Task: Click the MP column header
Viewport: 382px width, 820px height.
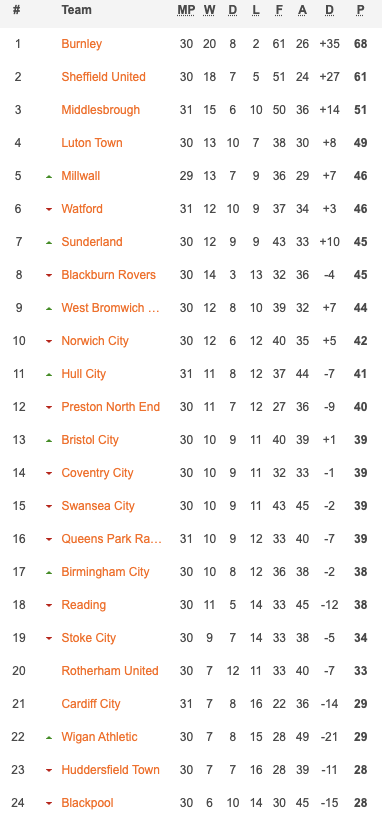Action: click(186, 10)
